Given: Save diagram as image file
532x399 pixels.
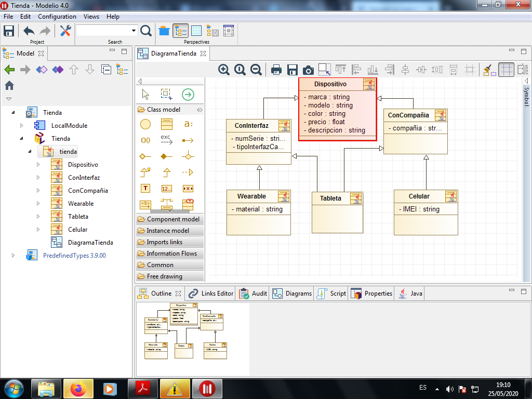Looking at the screenshot, I should [x=292, y=70].
